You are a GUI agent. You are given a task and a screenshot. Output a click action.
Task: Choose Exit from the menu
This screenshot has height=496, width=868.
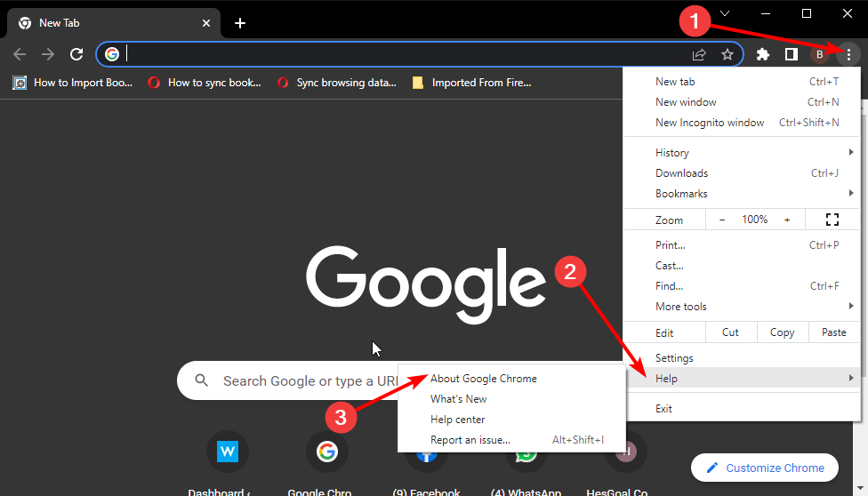(x=742, y=409)
